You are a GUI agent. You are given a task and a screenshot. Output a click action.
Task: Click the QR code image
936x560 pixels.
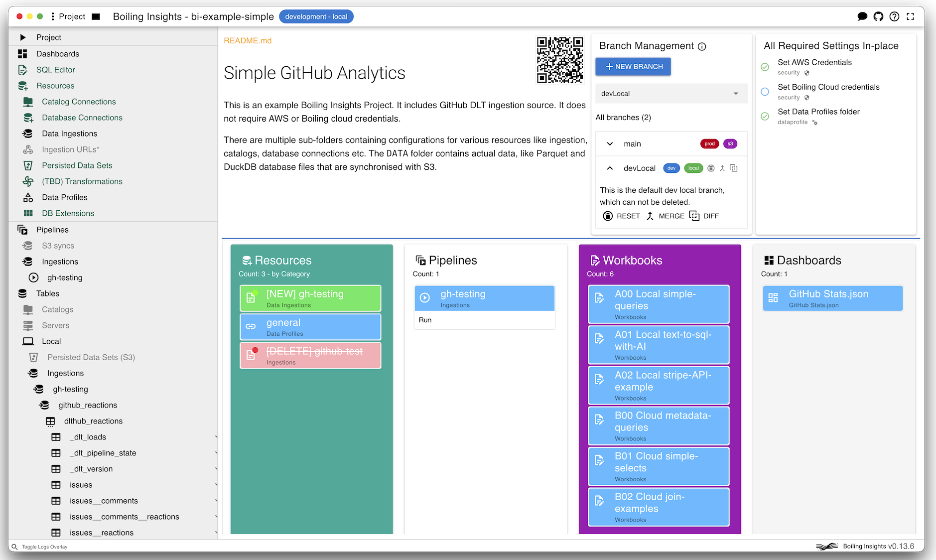point(559,60)
